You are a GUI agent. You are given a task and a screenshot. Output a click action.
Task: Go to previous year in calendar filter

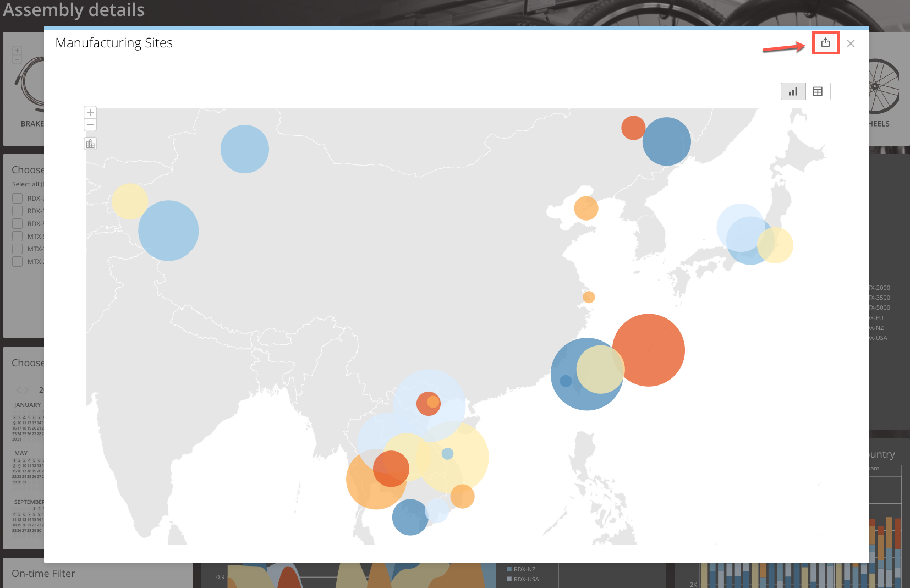pos(18,390)
